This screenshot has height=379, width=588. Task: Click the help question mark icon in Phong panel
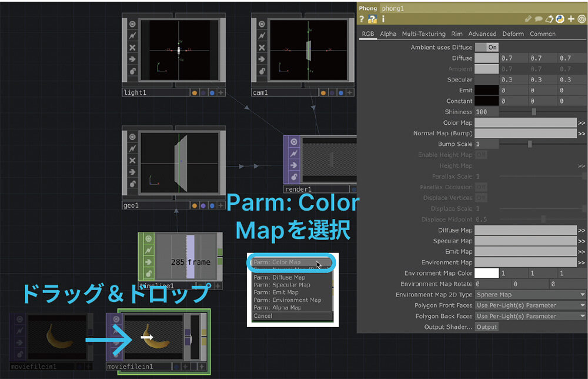pos(362,19)
